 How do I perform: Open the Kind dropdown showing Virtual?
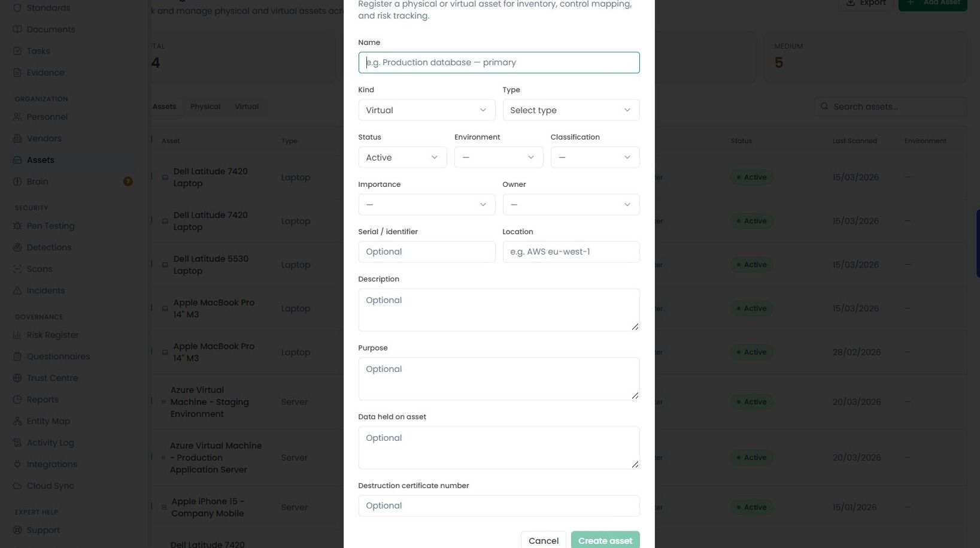[x=426, y=110]
